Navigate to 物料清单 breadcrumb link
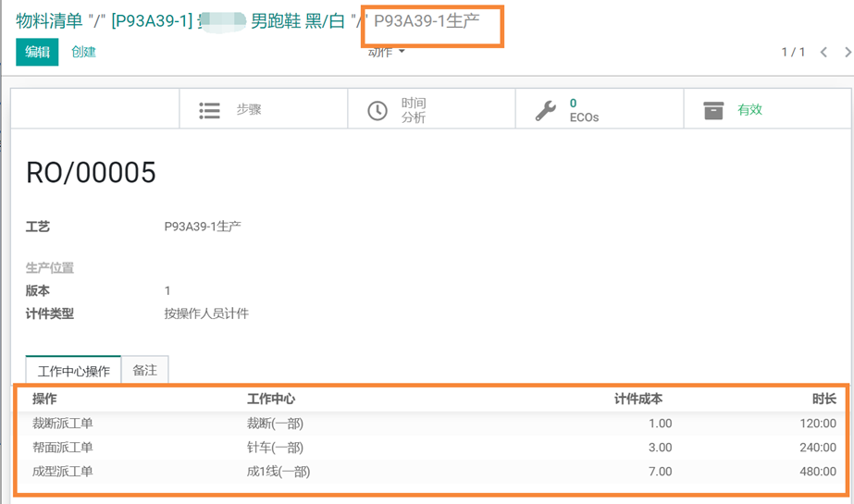The image size is (854, 504). [50, 20]
